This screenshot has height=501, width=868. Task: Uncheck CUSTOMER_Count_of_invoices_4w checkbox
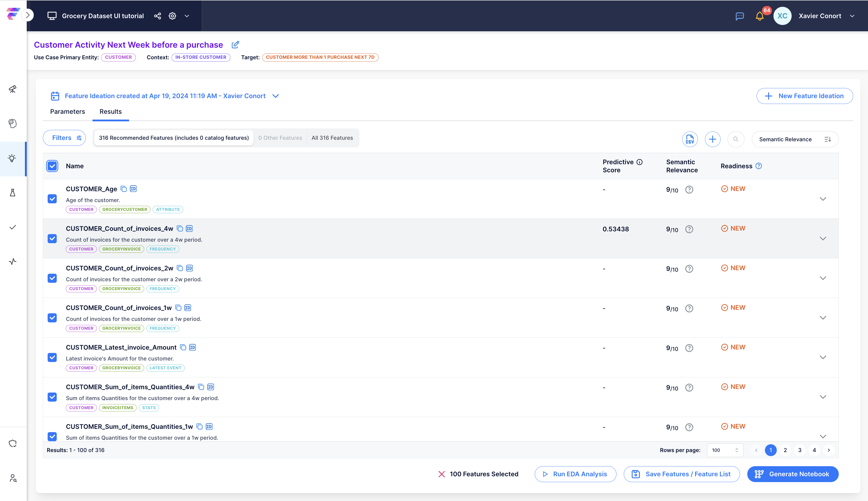52,238
